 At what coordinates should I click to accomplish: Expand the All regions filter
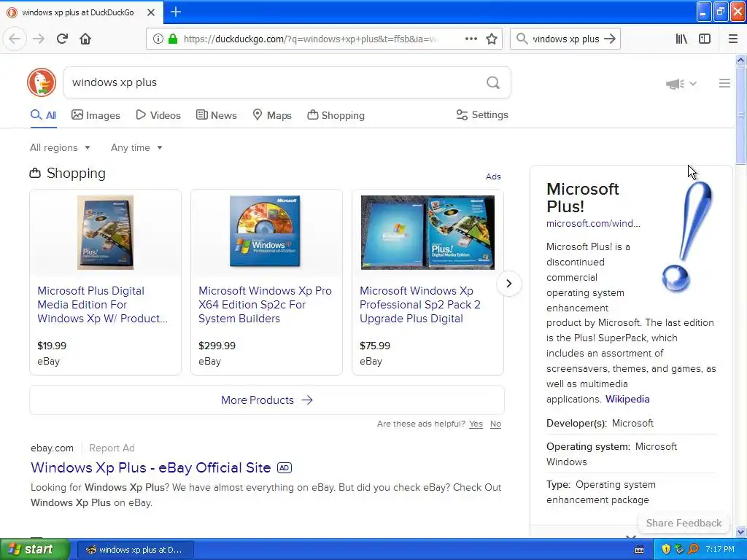(x=60, y=147)
